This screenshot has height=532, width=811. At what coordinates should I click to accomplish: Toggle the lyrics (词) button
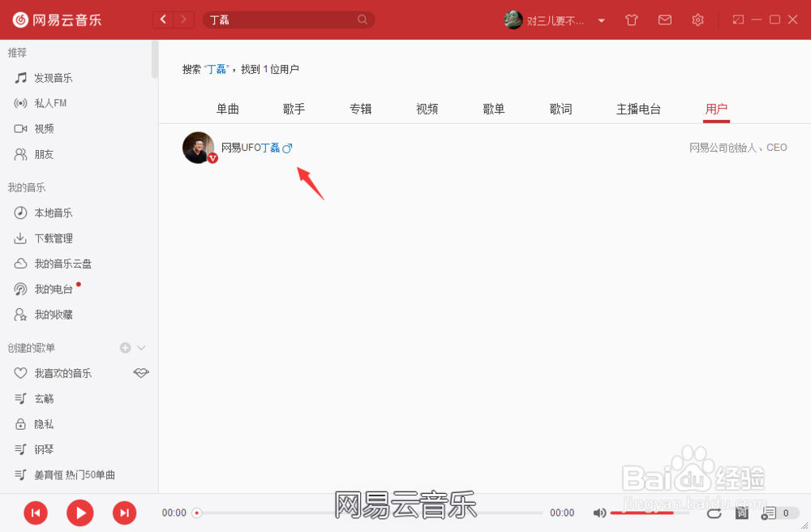(x=742, y=513)
